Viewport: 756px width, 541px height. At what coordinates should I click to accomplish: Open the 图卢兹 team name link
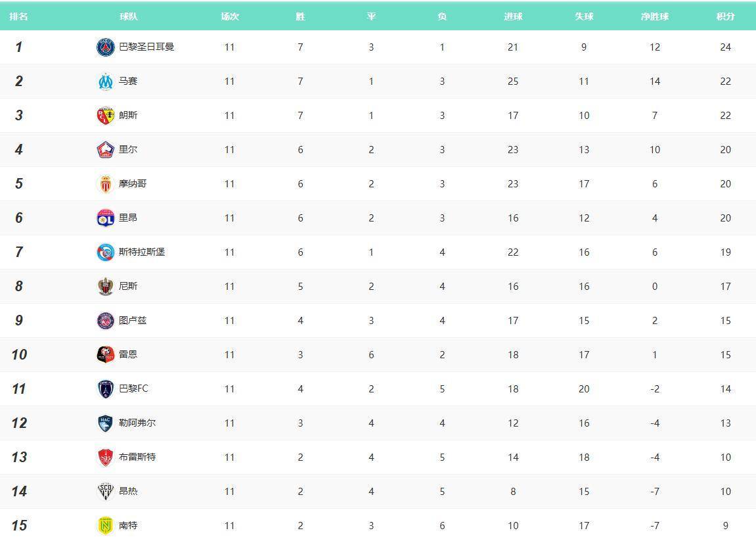[133, 321]
